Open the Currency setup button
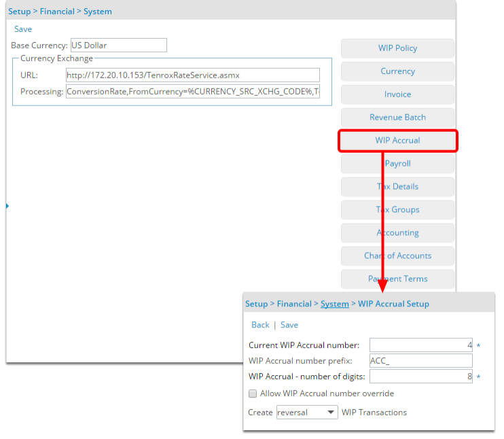The image size is (504, 439). coord(397,71)
